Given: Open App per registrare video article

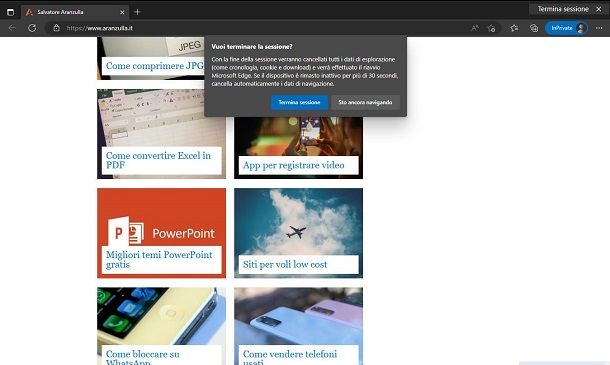Looking at the screenshot, I should [294, 165].
